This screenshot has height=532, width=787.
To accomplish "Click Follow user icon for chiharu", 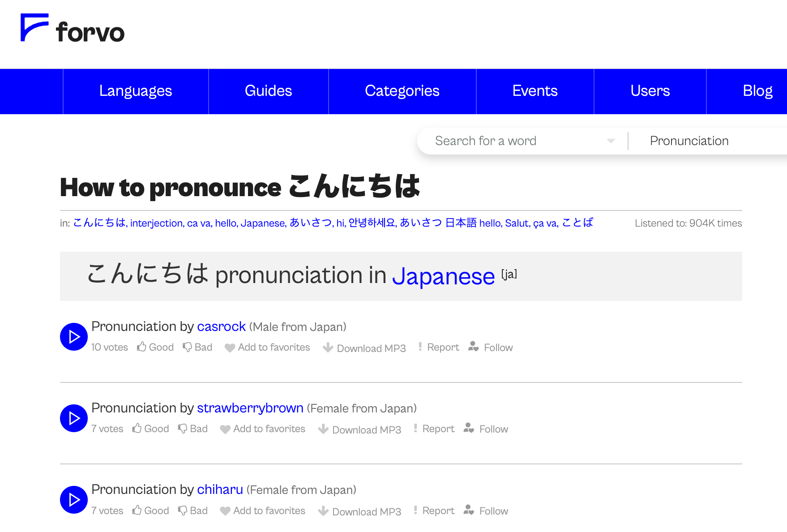I will coord(469,510).
